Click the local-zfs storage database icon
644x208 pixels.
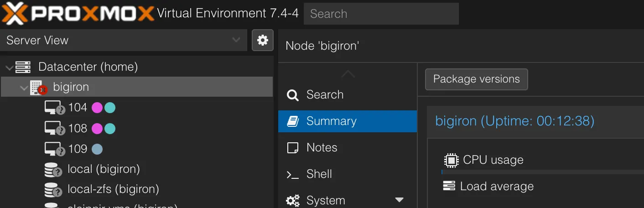click(53, 189)
